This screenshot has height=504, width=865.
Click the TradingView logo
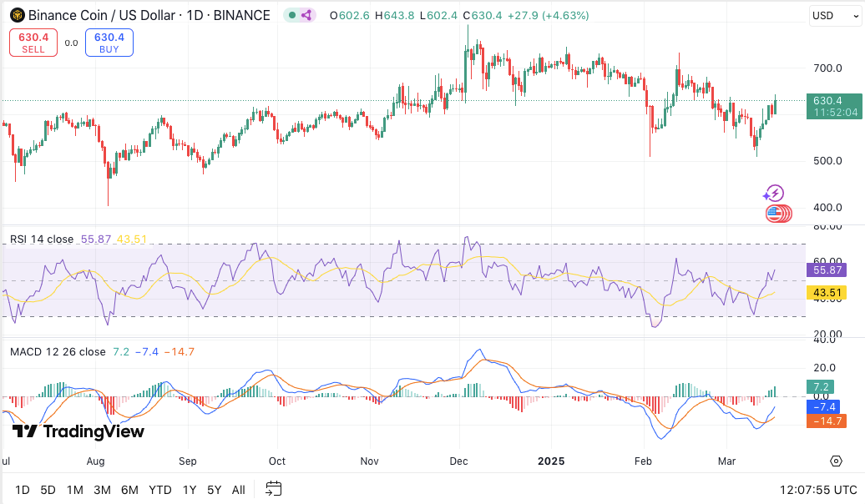click(x=78, y=431)
